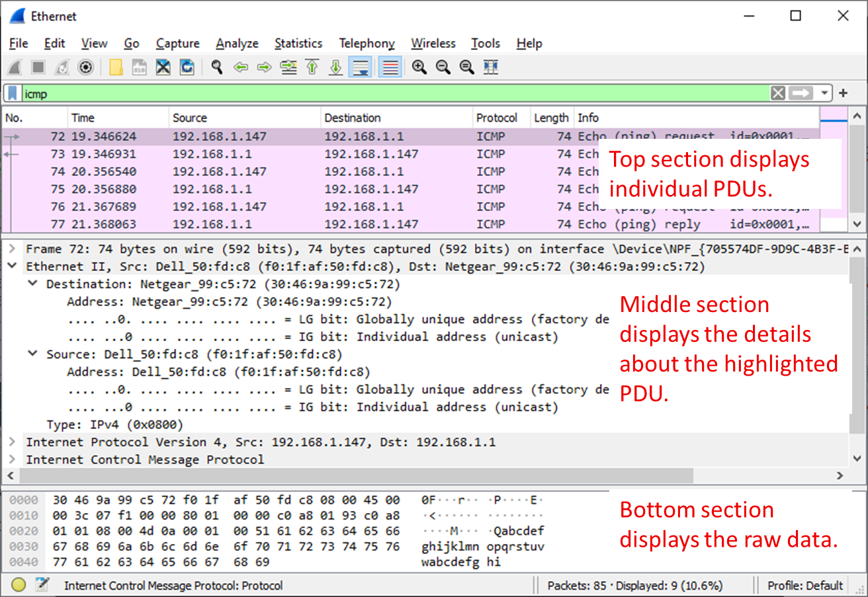Viewport: 868px width, 597px height.
Task: Sort by the Time column header
Action: click(118, 118)
